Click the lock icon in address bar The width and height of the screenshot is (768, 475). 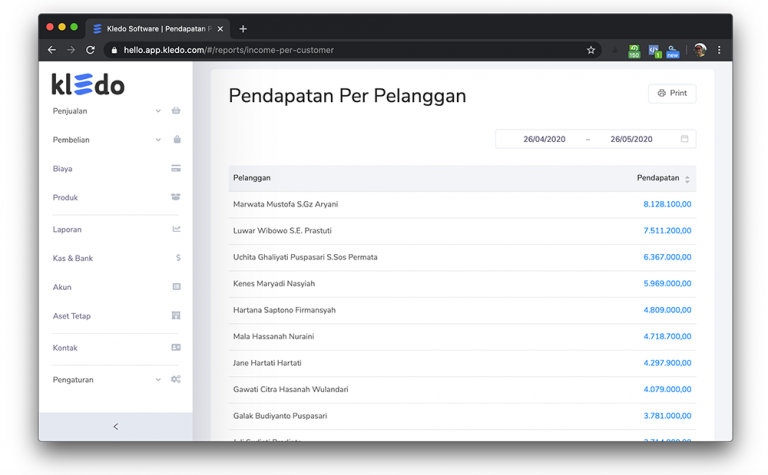[x=114, y=50]
